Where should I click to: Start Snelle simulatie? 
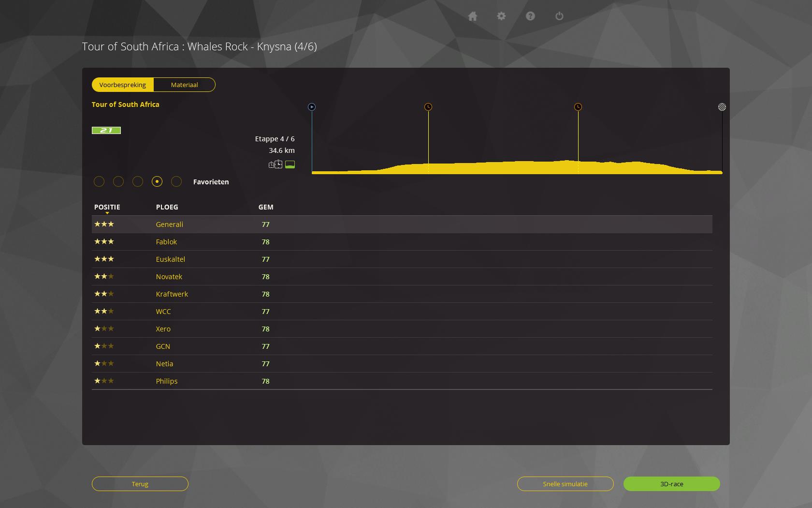tap(565, 484)
